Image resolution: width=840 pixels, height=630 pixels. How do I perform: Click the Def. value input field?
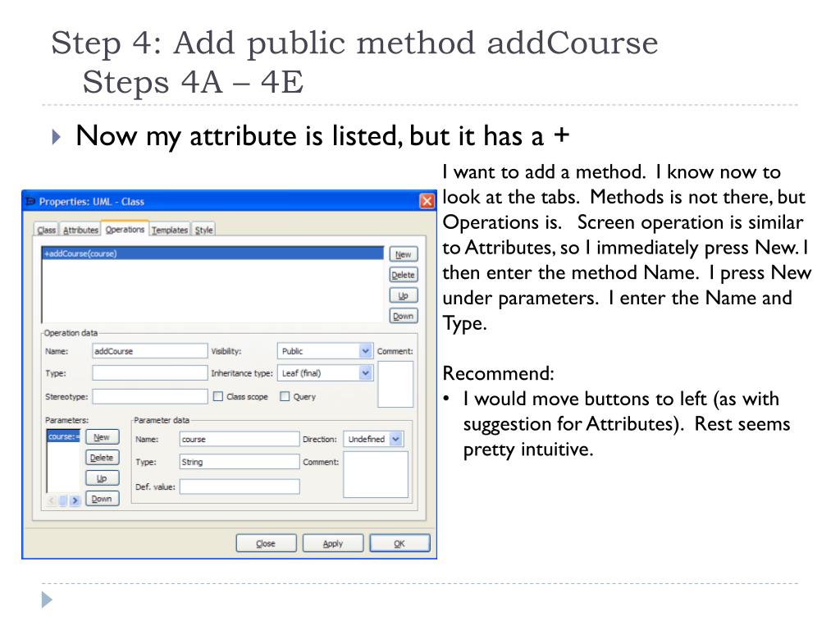(240, 486)
